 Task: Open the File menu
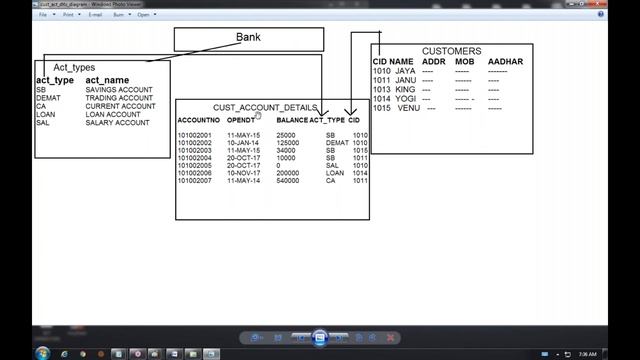coord(47,15)
